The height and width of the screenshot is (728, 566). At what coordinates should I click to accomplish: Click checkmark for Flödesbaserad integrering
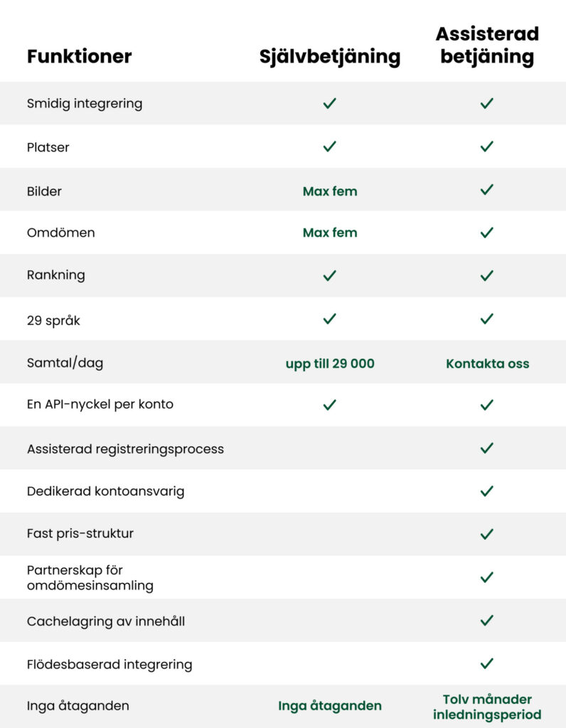pyautogui.click(x=486, y=663)
